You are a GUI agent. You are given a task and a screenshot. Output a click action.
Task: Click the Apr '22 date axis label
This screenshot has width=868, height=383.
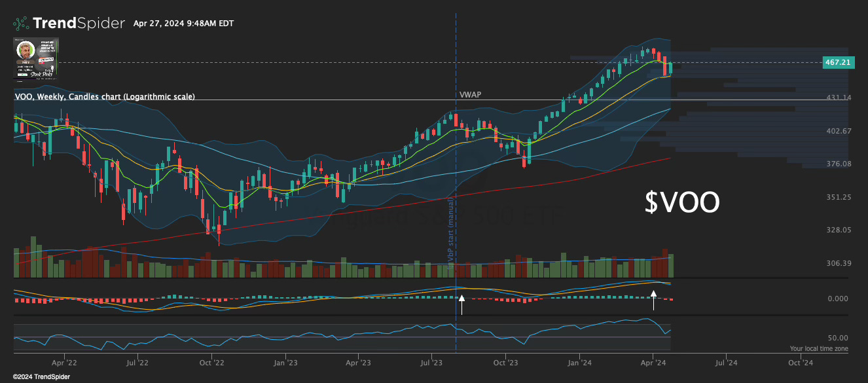pyautogui.click(x=63, y=361)
